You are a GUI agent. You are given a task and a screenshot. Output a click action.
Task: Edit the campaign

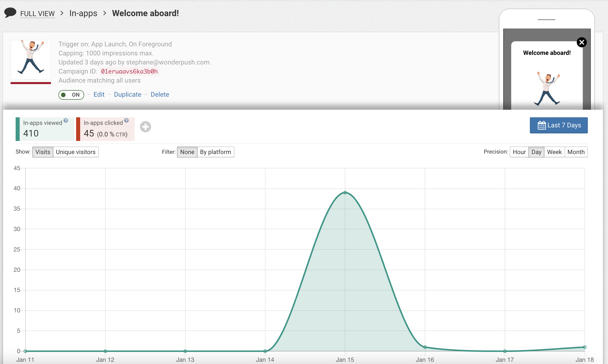pyautogui.click(x=99, y=94)
